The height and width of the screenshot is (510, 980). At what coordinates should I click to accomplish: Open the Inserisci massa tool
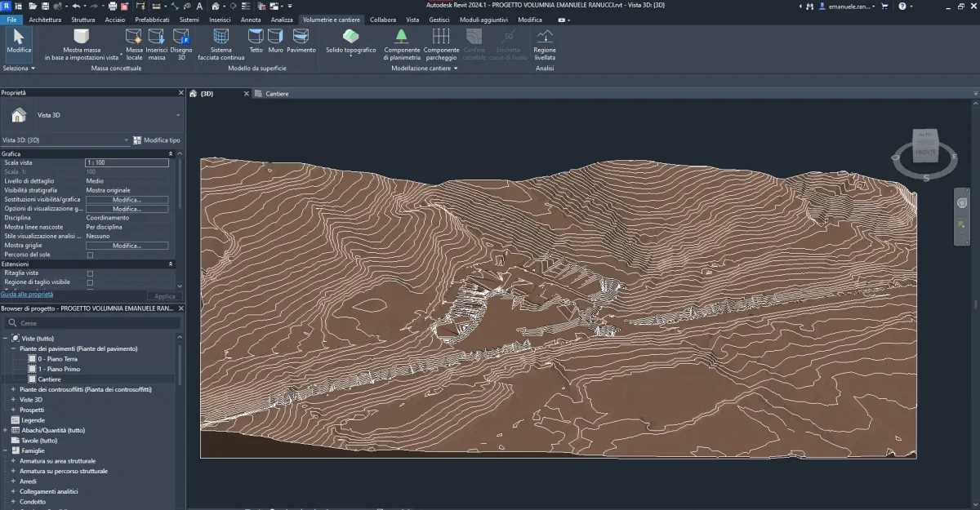tap(156, 42)
